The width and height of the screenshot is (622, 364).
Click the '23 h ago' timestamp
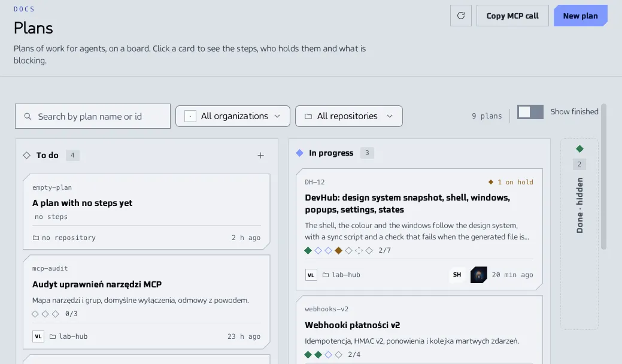click(244, 336)
